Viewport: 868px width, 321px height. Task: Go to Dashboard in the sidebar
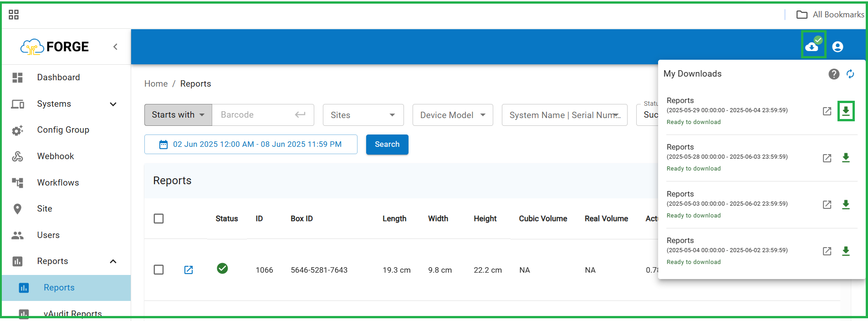point(58,78)
